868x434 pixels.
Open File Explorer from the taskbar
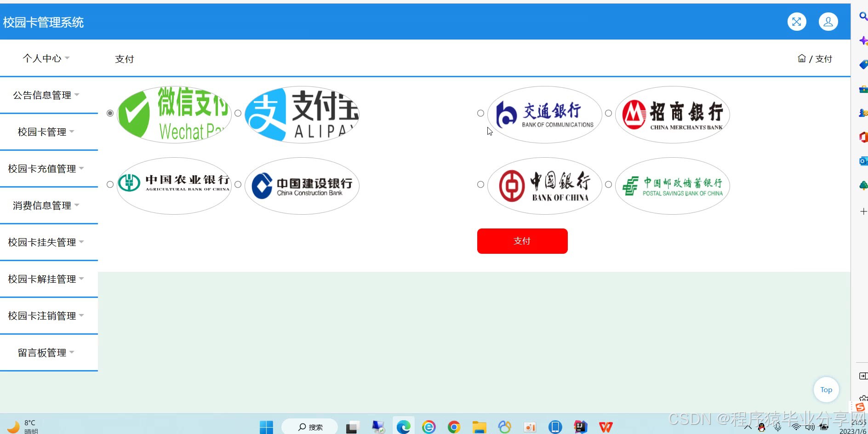tap(479, 427)
